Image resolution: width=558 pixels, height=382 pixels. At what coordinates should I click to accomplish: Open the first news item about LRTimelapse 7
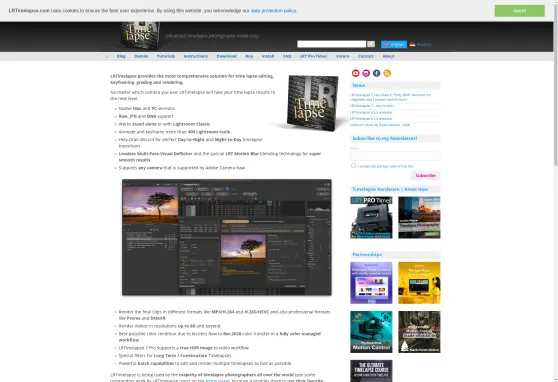(390, 97)
